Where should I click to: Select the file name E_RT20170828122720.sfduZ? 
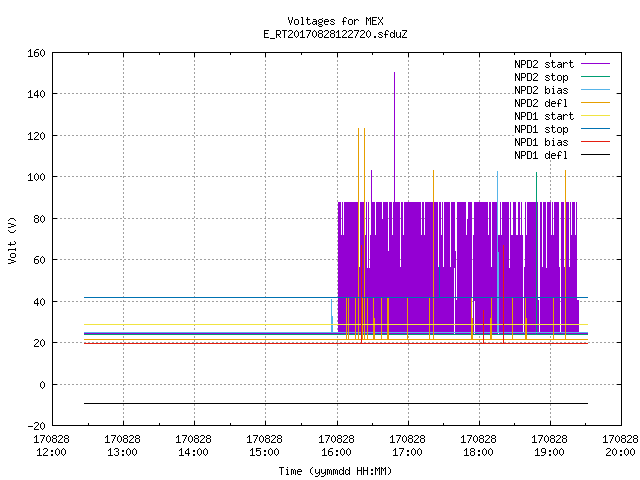(335, 34)
